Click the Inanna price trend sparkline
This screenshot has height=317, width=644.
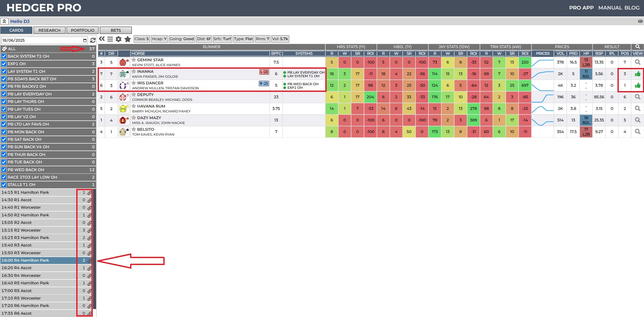[x=543, y=74]
